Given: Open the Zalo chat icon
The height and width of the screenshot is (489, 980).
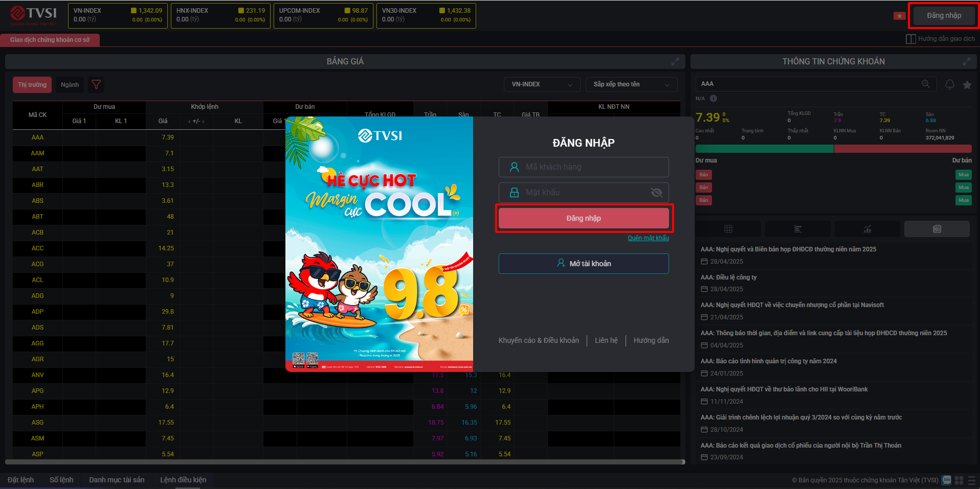Looking at the screenshot, I should (947, 480).
